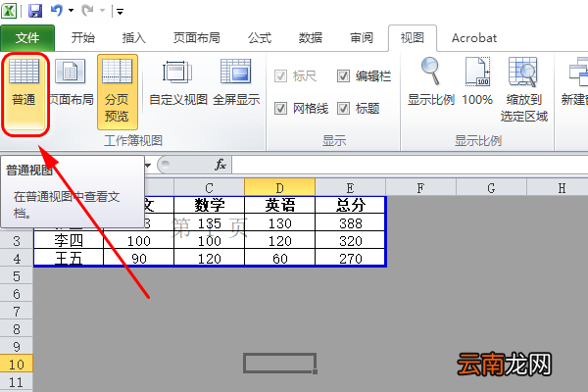Screen dimensions: 588x392
Task: Click the Excel application icon
Action: [9, 11]
